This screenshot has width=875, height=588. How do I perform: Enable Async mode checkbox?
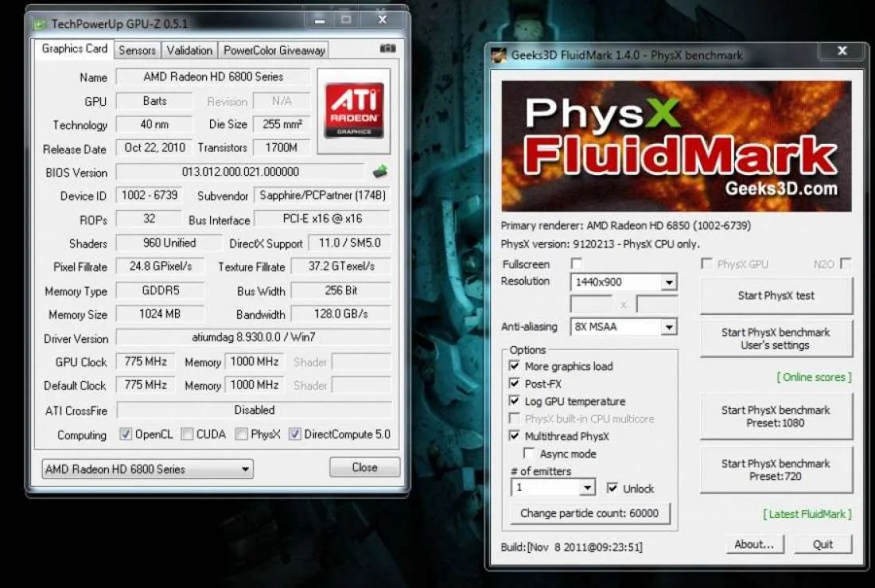point(528,453)
